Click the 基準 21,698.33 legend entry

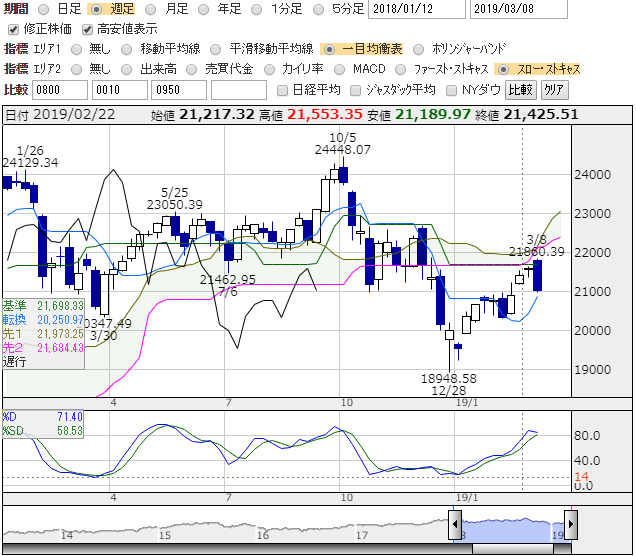[x=43, y=305]
